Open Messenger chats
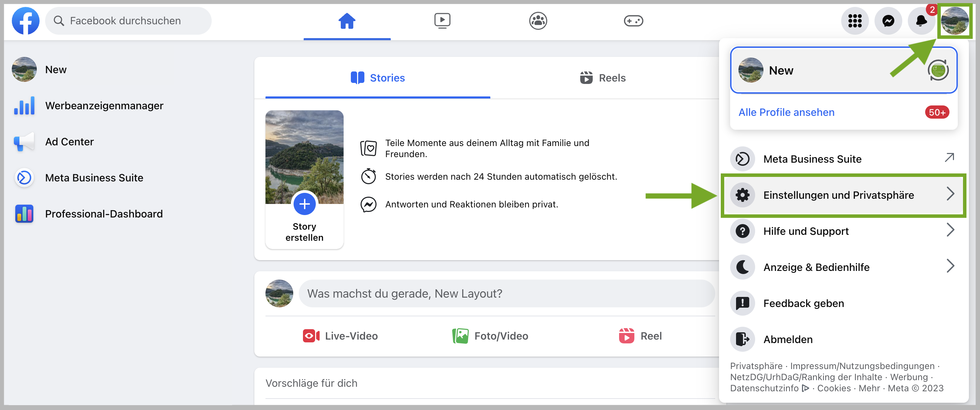This screenshot has width=980, height=410. (888, 20)
